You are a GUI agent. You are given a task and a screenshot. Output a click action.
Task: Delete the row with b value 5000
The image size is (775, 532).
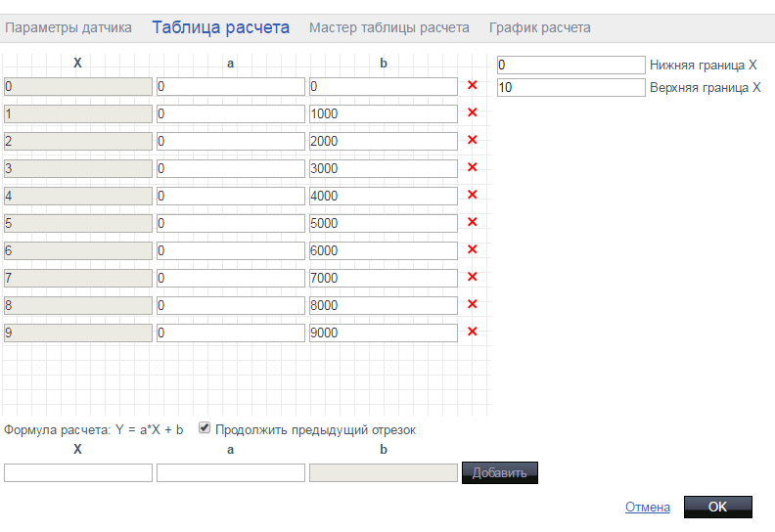[x=472, y=223]
